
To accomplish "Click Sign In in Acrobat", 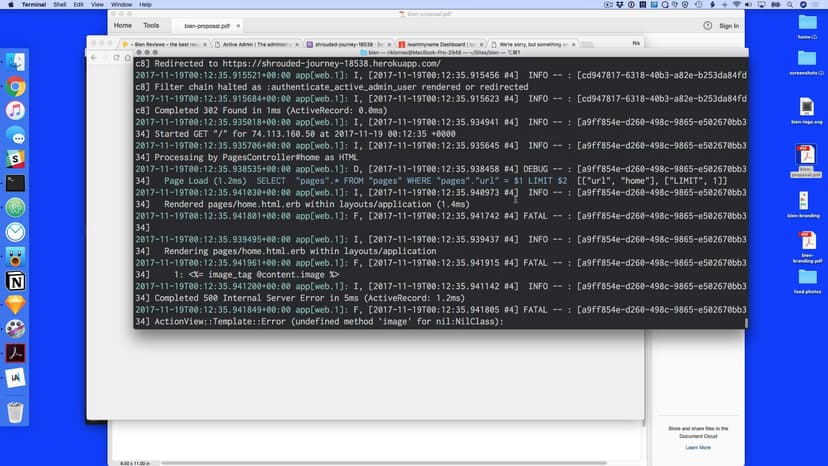I will (729, 26).
